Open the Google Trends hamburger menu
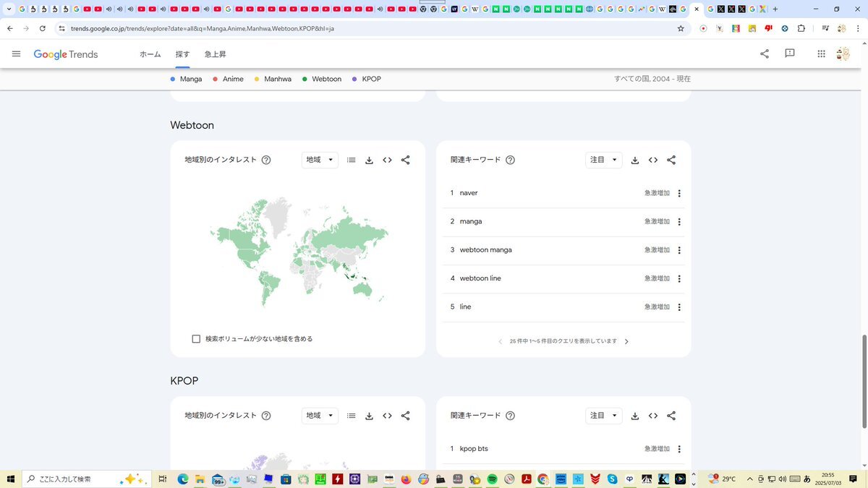 (x=16, y=54)
